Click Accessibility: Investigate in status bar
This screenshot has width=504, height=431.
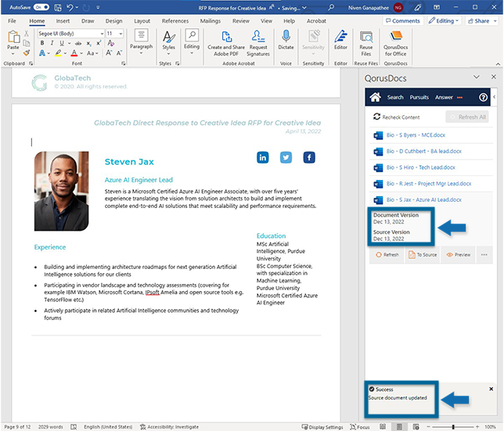[169, 427]
